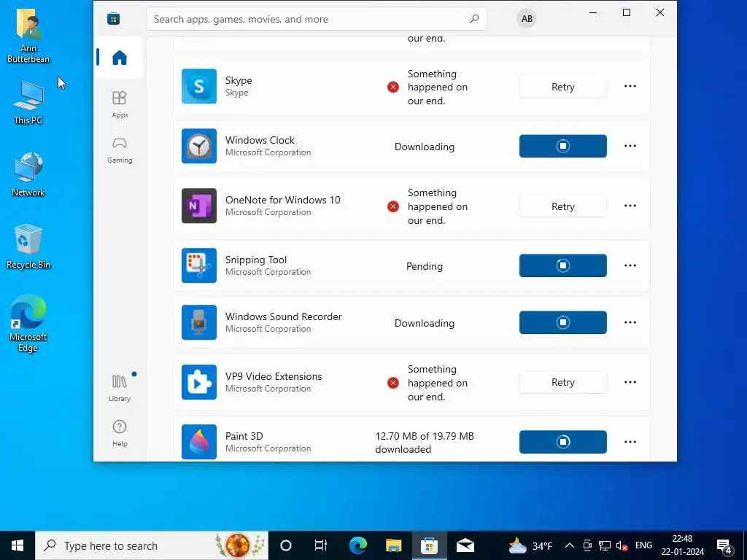Image resolution: width=747 pixels, height=560 pixels.
Task: Retry the OneNote for Windows 10 download
Action: click(563, 206)
